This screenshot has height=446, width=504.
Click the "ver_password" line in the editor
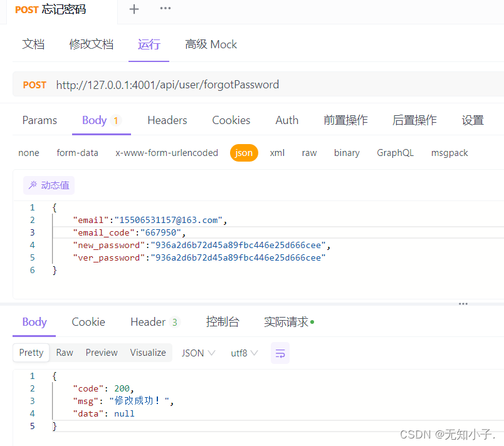199,257
